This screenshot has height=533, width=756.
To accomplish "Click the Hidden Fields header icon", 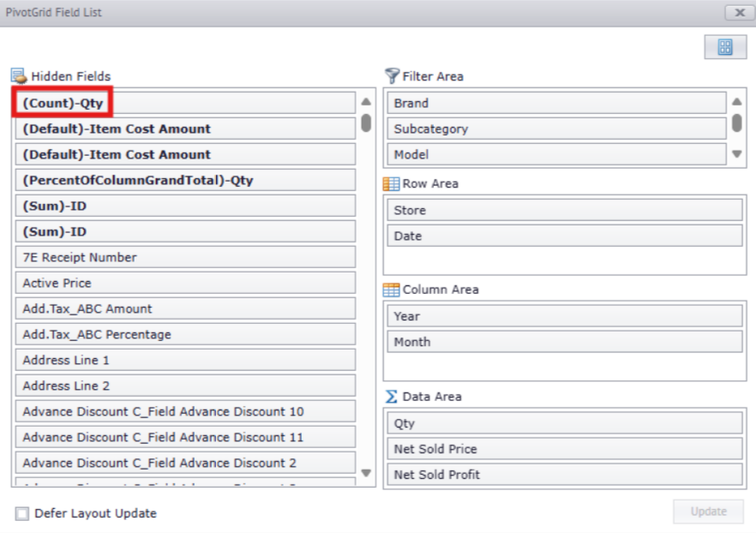I will pos(19,76).
